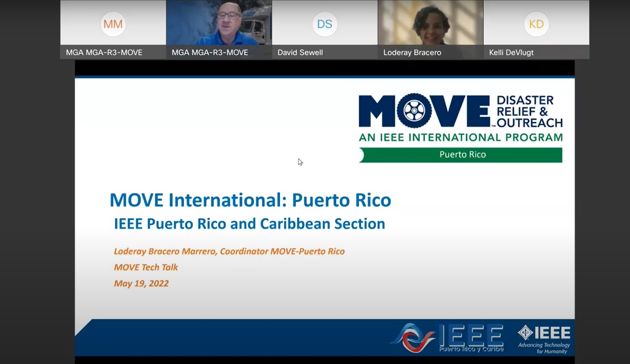The image size is (630, 364).
Task: Click the David Sewell name label
Action: tap(300, 52)
